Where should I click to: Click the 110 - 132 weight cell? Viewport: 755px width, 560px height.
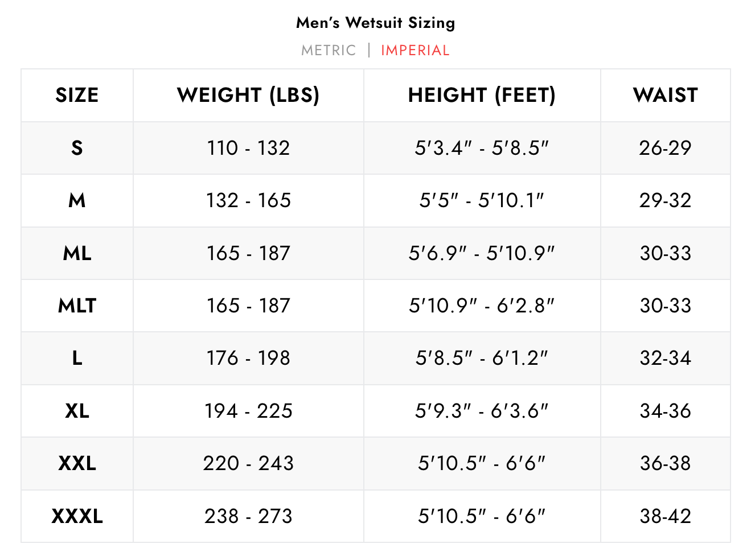click(248, 148)
